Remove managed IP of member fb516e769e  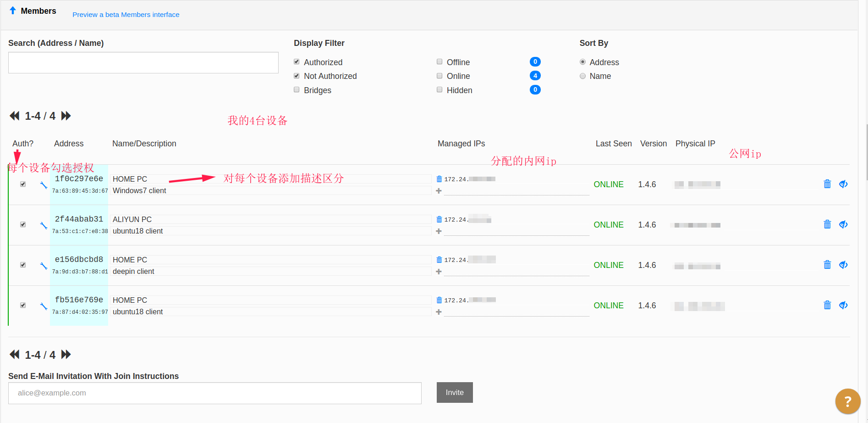[439, 300]
